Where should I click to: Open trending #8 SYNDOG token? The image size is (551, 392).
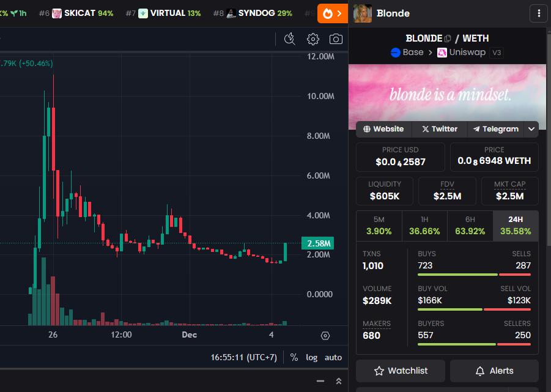tap(253, 13)
